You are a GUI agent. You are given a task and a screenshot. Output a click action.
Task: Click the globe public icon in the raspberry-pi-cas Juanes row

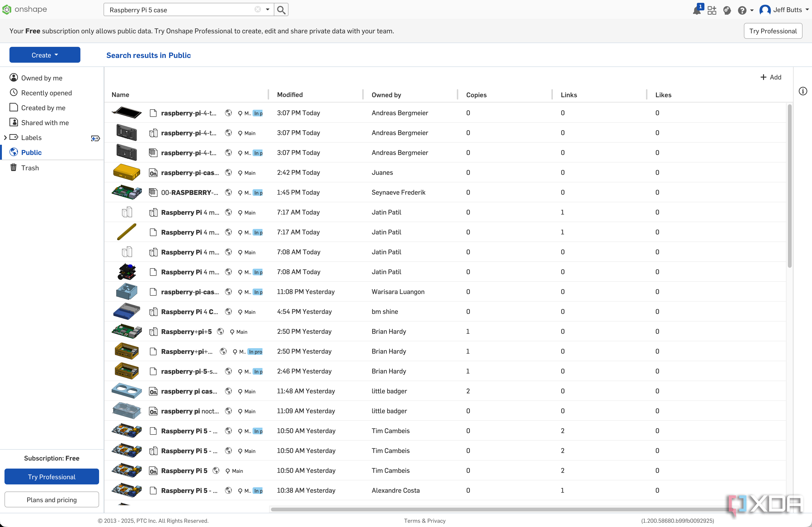229,172
